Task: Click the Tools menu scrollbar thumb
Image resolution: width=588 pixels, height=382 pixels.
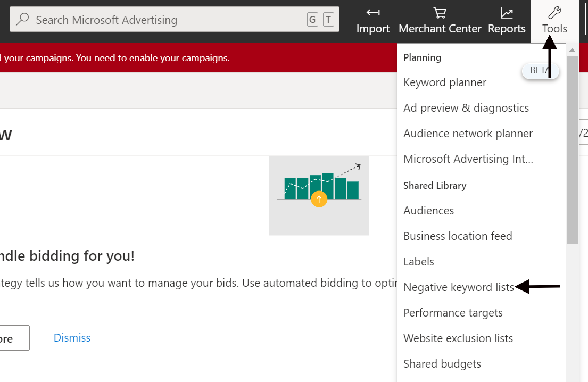Action: click(572, 150)
